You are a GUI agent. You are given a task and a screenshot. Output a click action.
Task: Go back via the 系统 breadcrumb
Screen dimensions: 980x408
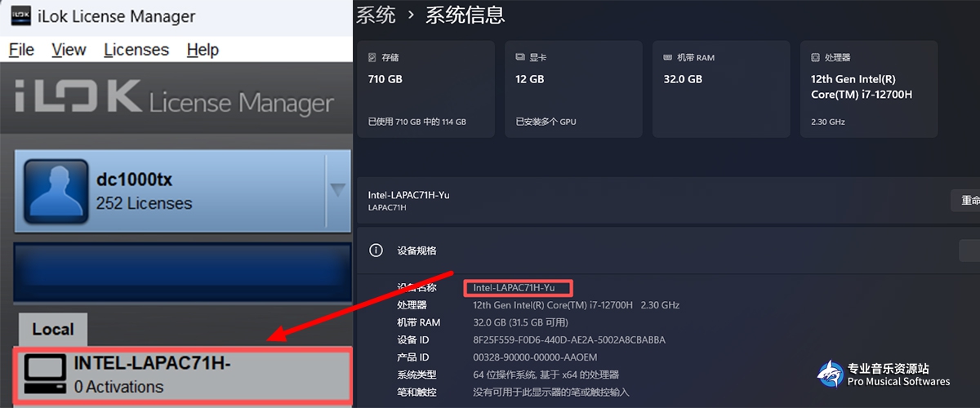376,14
